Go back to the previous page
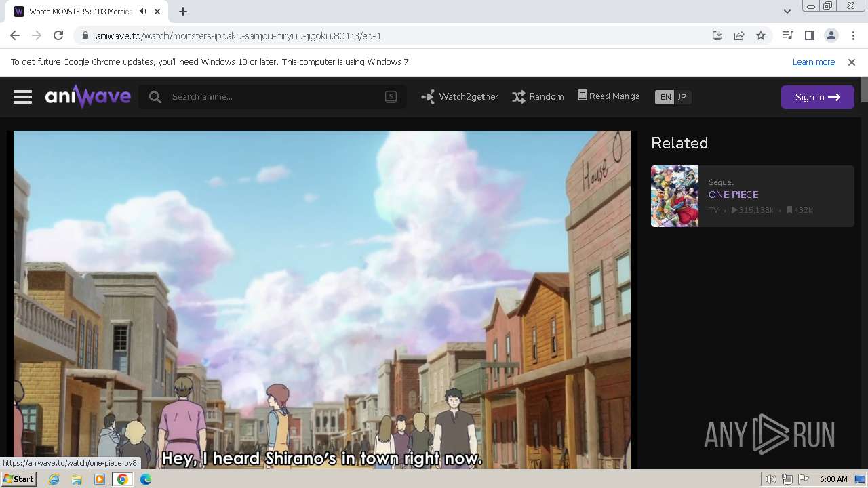Viewport: 868px width, 488px height. (15, 36)
